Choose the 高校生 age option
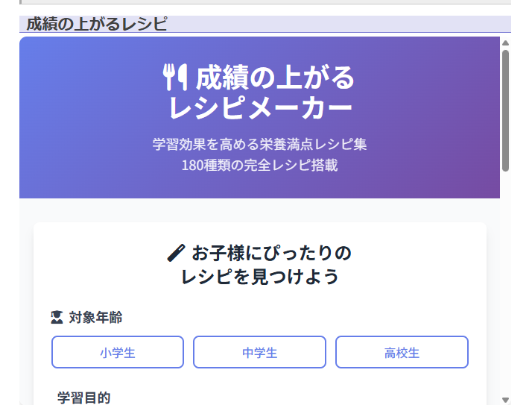Screen dimensions: 532x405 402,352
